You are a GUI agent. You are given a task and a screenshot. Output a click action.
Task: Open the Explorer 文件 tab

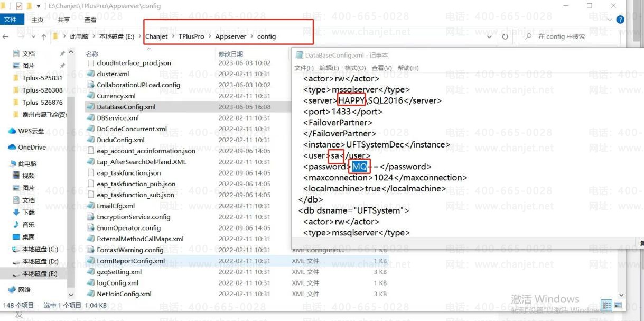[x=11, y=20]
